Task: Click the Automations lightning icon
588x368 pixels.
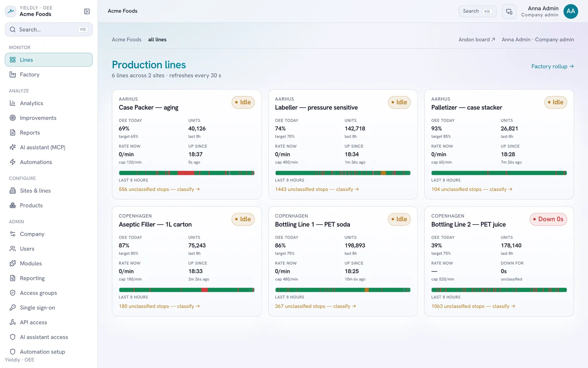Action: pyautogui.click(x=12, y=162)
